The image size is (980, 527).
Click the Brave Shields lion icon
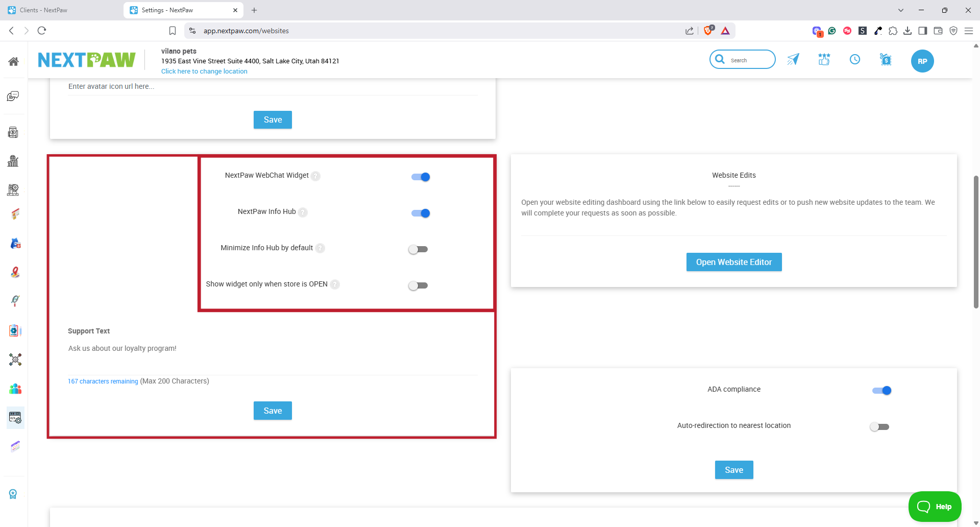(708, 31)
